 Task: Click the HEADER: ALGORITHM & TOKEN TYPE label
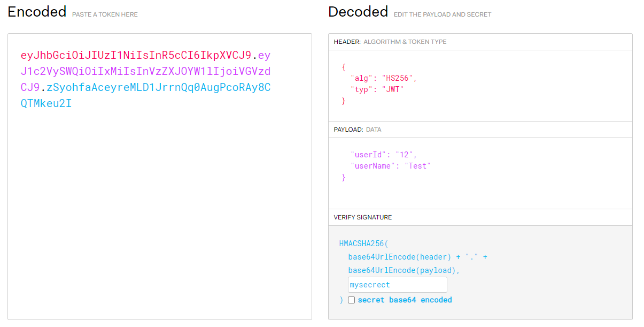click(x=390, y=42)
